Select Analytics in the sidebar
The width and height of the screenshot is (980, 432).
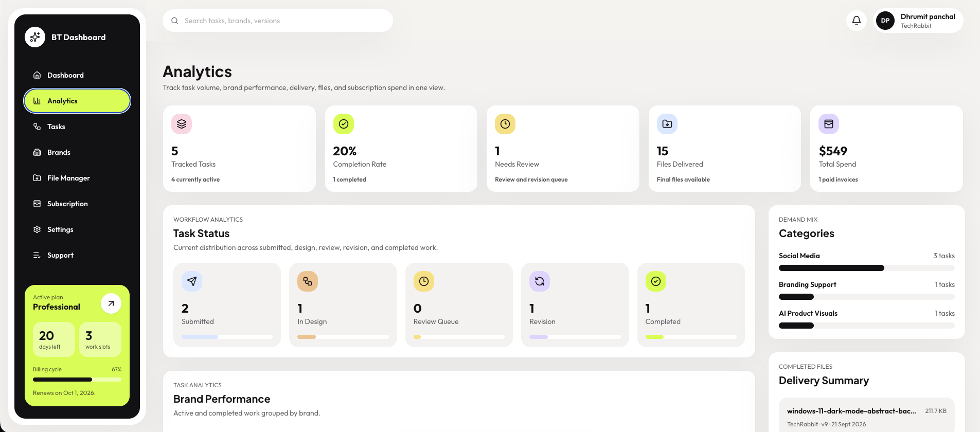click(x=77, y=101)
